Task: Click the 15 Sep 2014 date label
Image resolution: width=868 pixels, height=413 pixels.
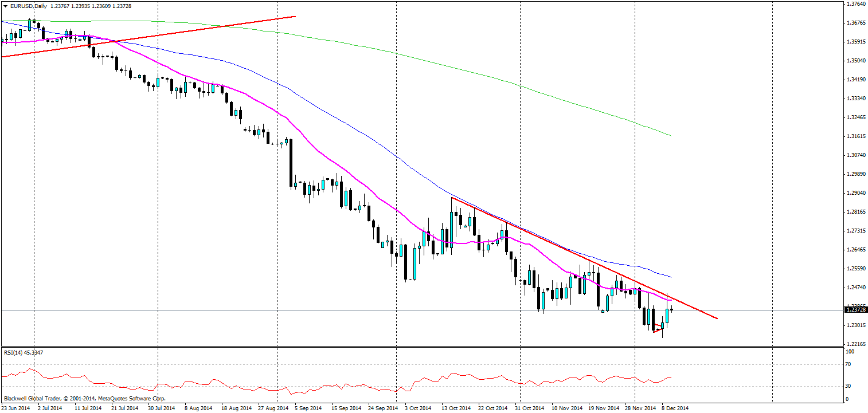Action: pos(347,408)
